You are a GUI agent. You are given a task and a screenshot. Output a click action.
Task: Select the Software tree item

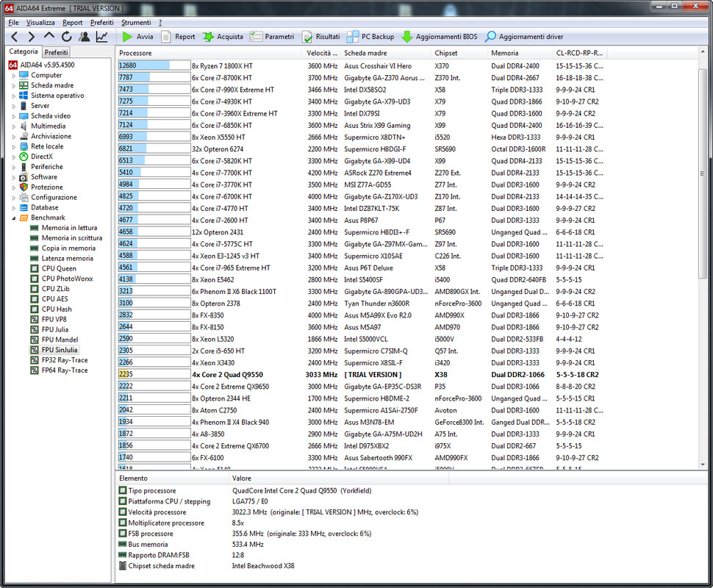(44, 177)
